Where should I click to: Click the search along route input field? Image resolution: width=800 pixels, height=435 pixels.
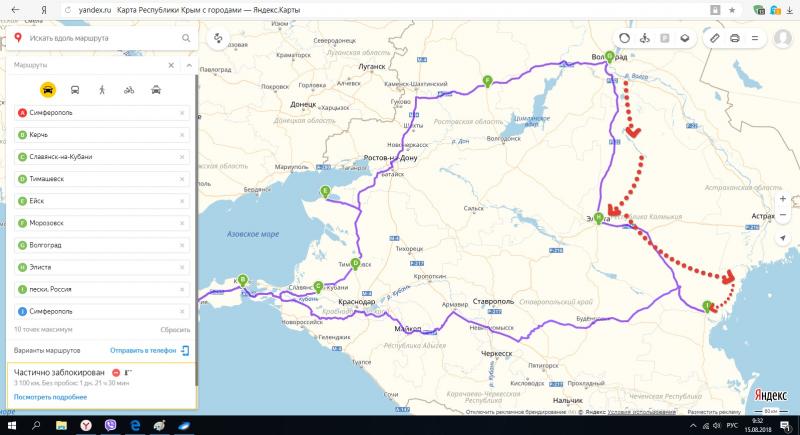click(100, 38)
